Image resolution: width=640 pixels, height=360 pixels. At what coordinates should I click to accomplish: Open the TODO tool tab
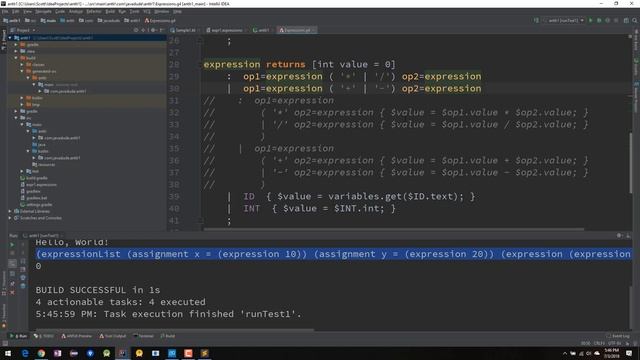[44, 336]
